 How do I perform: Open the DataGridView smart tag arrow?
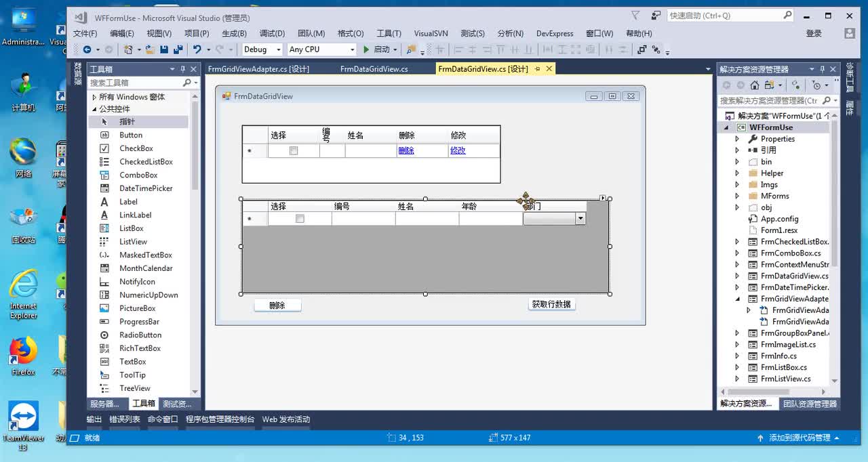(602, 198)
